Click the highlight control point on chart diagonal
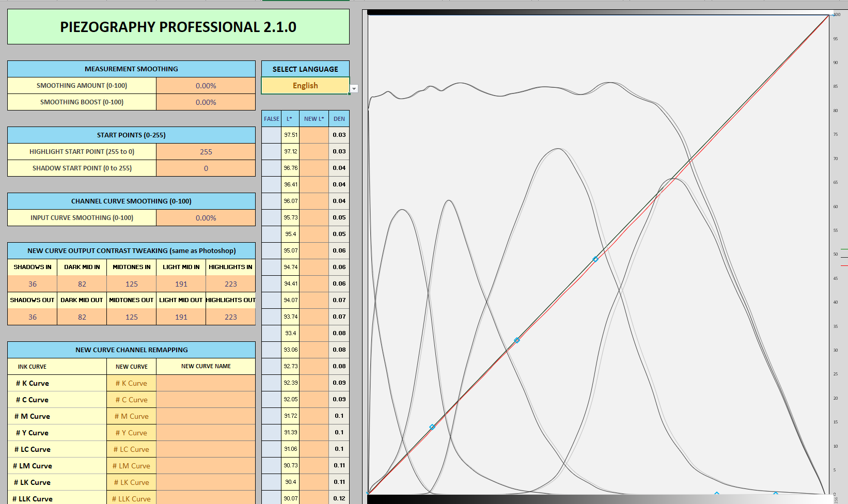848x504 pixels. (595, 259)
